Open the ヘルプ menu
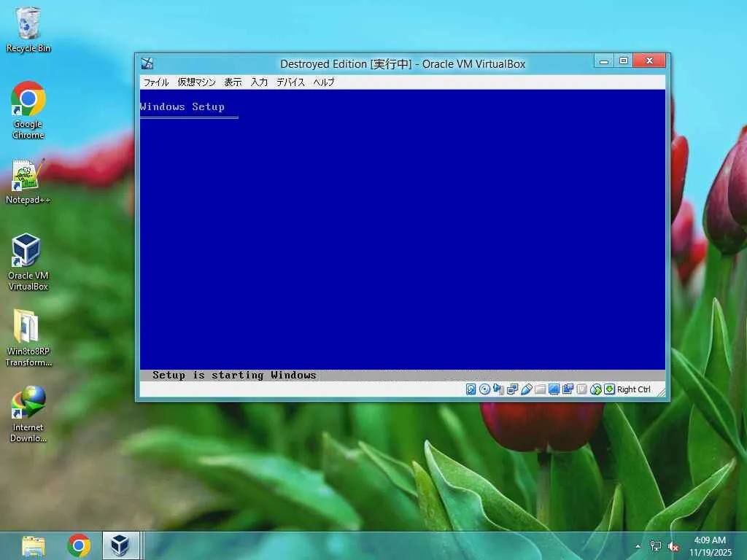Screen dimensions: 747x560 (324, 82)
